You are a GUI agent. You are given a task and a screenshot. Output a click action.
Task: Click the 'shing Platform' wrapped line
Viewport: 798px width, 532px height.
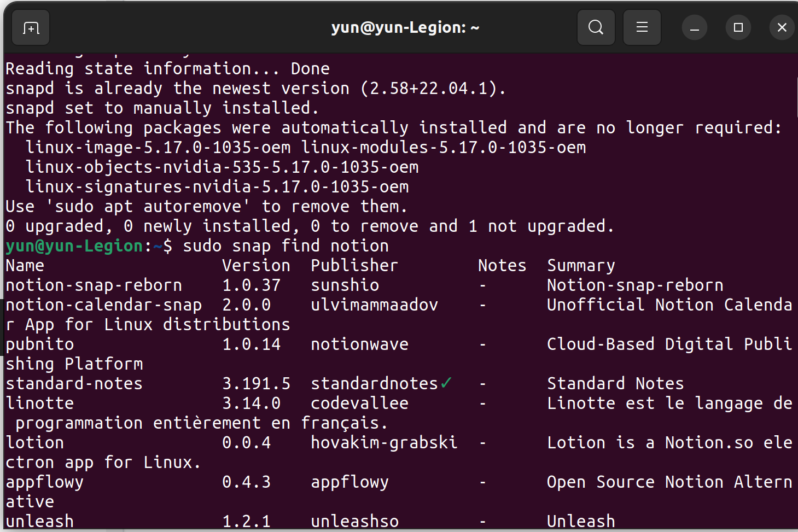coord(74,364)
